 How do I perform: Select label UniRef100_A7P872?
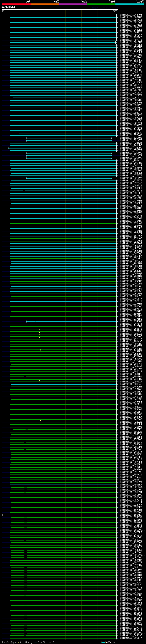(x=131, y=191)
